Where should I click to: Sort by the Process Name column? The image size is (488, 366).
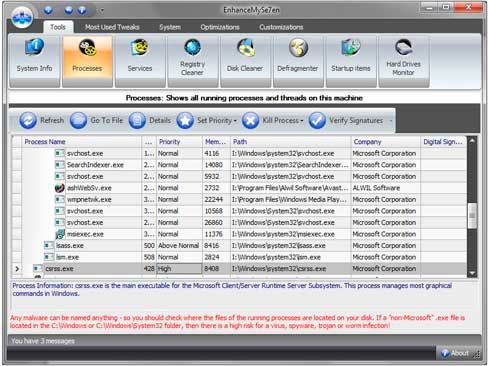pyautogui.click(x=82, y=142)
